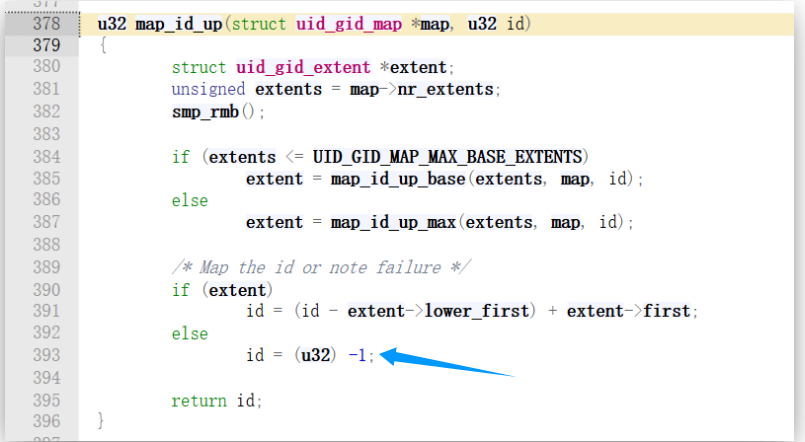
Task: Click UID_GID_MAP_MAX_BASE_EXTENTS constant
Action: tap(447, 157)
